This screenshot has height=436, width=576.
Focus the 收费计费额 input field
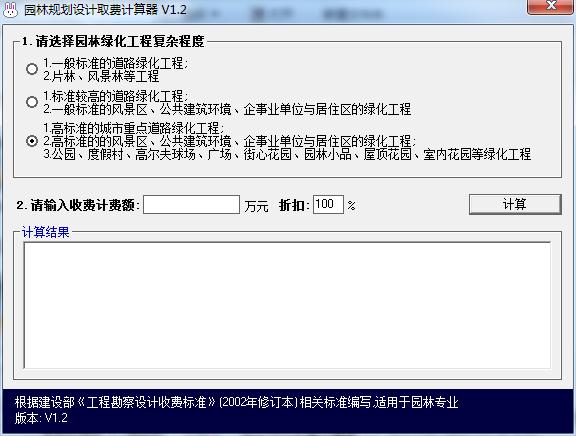[x=191, y=205]
